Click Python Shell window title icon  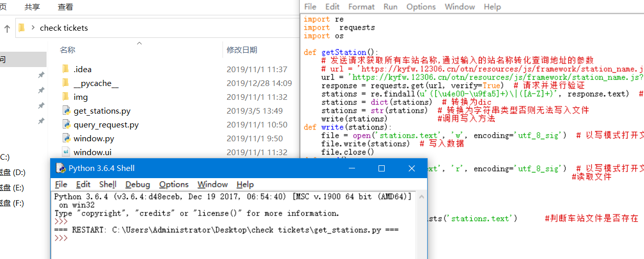tap(61, 168)
